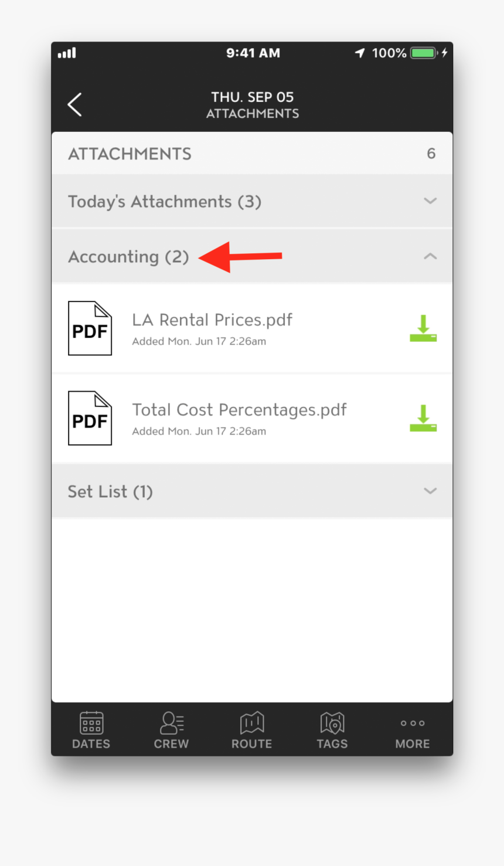Open the Route map tab

click(252, 730)
